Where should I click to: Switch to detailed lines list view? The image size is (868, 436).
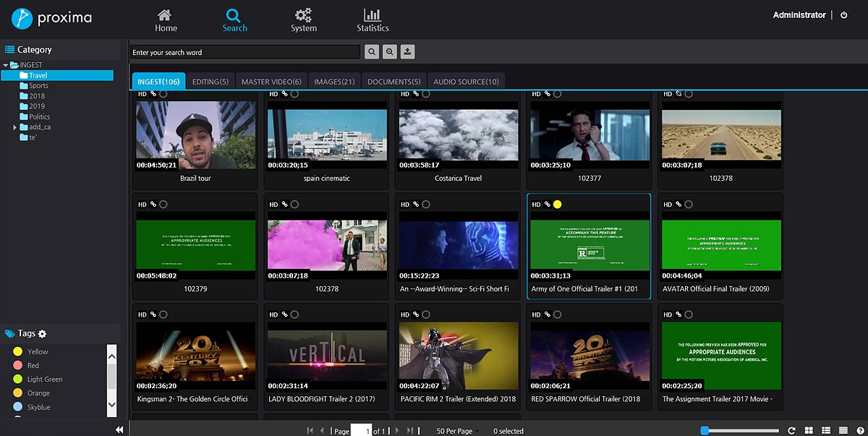[843, 431]
